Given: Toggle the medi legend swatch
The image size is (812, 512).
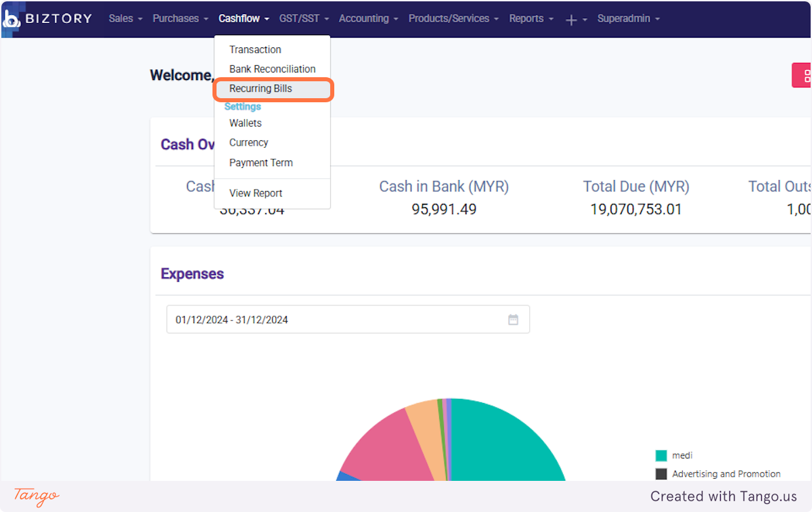Looking at the screenshot, I should tap(661, 456).
